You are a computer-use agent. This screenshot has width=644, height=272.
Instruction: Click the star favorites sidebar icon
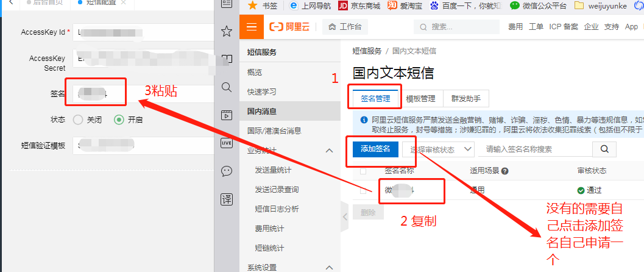(x=227, y=31)
